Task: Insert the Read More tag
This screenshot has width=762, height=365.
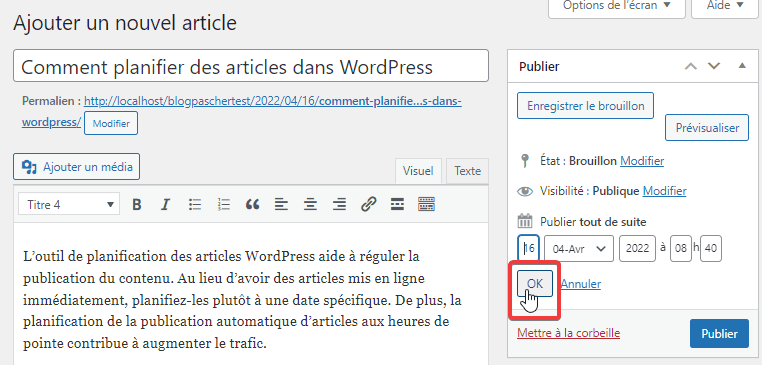Action: [397, 205]
